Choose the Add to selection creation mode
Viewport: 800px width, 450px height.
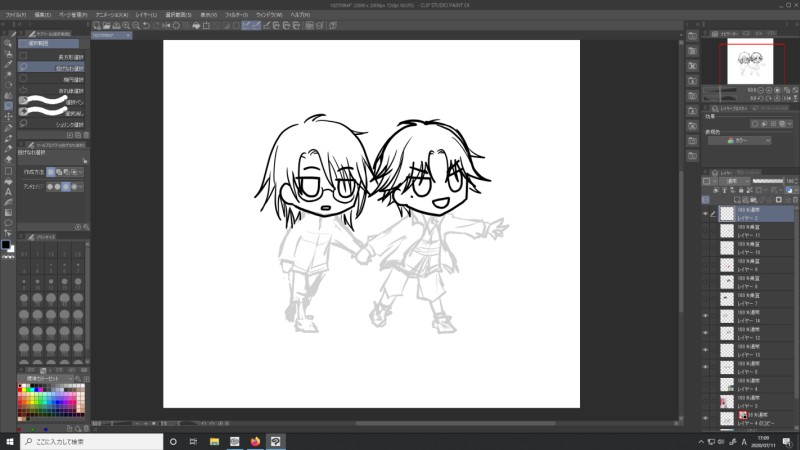(59, 172)
